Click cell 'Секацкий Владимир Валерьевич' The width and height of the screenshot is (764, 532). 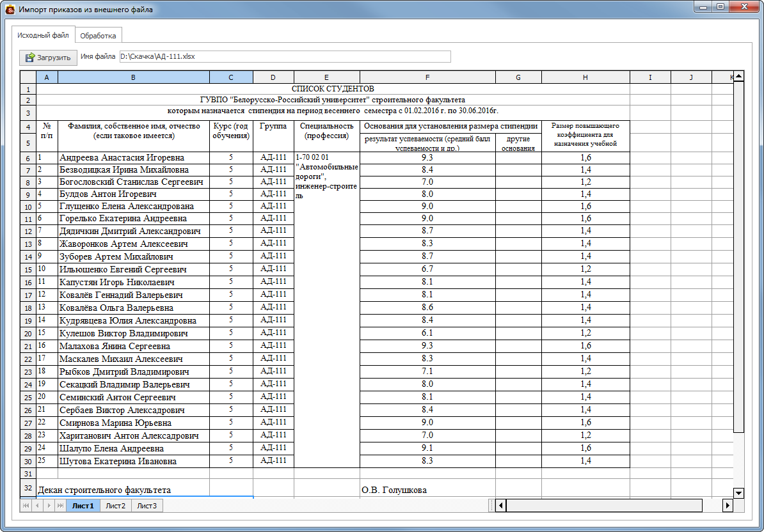(134, 384)
